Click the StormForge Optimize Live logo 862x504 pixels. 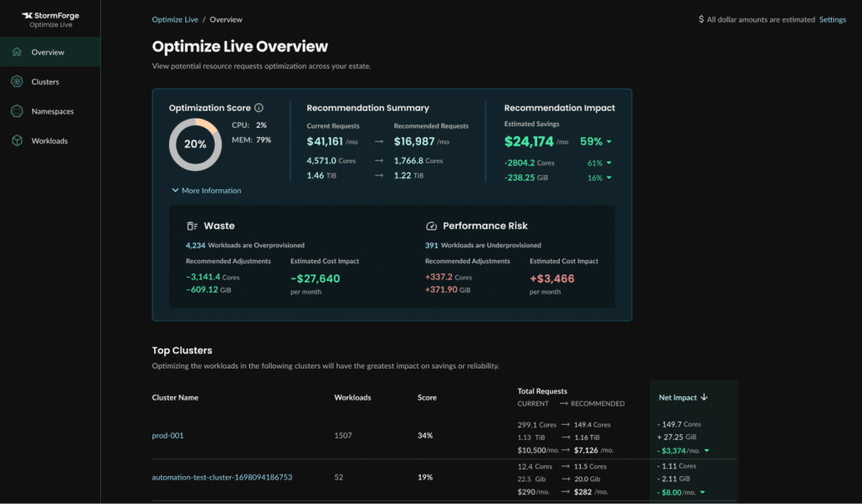[51, 19]
